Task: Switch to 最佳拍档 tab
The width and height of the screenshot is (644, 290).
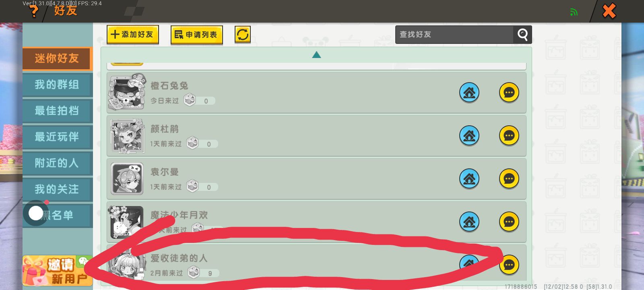Action: click(58, 111)
